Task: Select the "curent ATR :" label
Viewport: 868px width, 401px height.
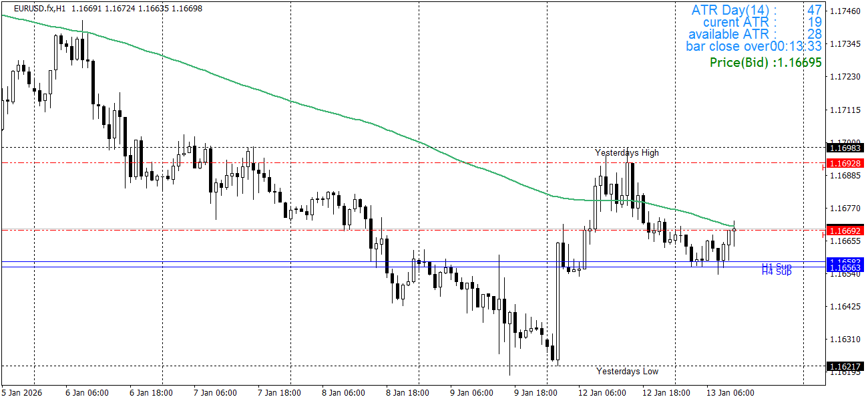Action: (740, 22)
